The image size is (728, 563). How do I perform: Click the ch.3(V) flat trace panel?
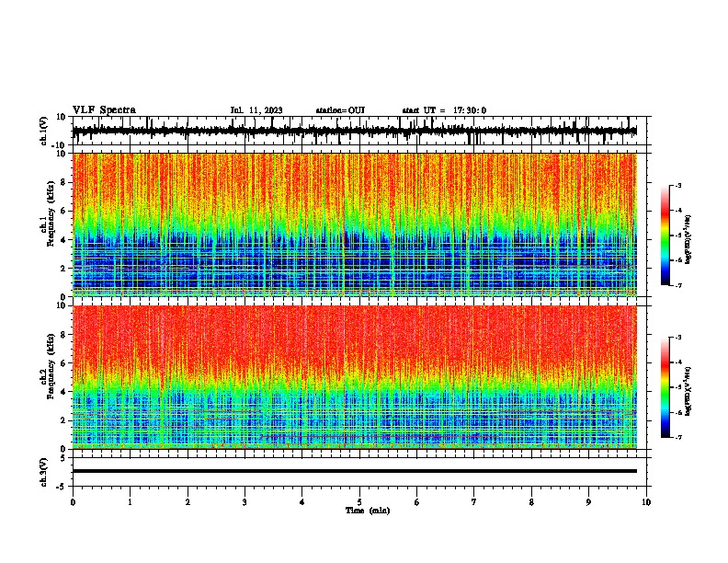(361, 472)
